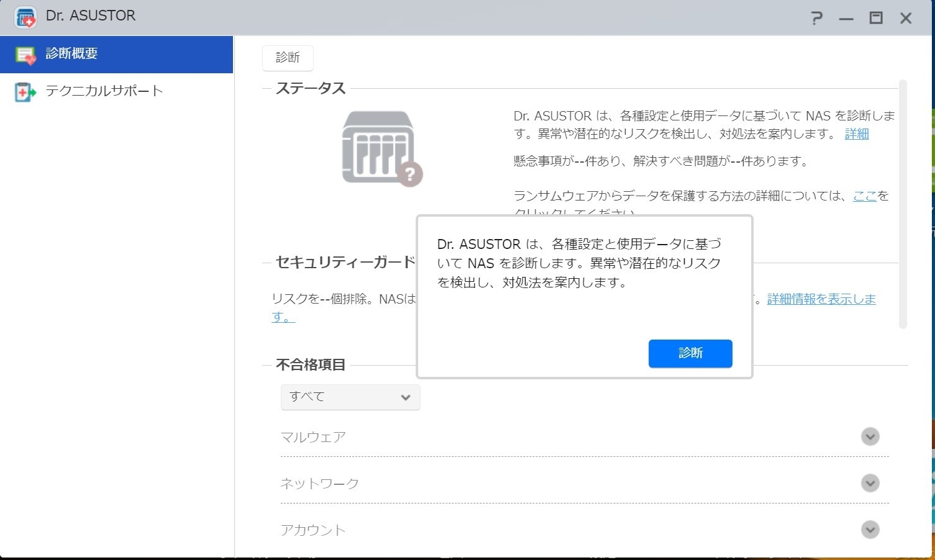The image size is (935, 560).
Task: Open the すべて filter dropdown
Action: click(x=350, y=397)
